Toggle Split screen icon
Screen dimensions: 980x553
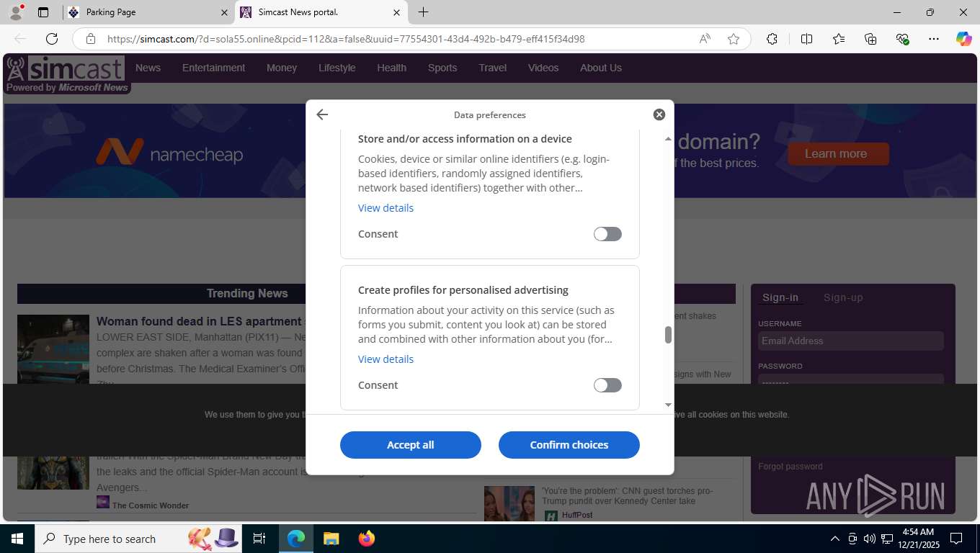pos(806,39)
